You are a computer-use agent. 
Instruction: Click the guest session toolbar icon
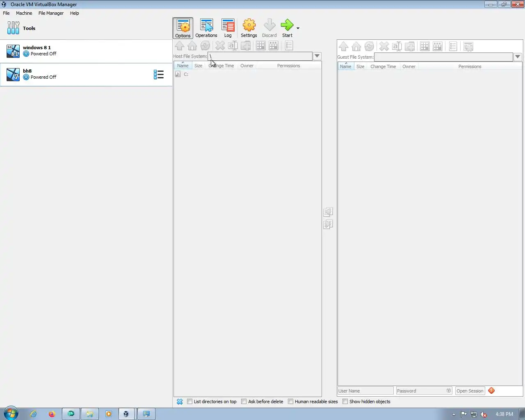point(468,46)
